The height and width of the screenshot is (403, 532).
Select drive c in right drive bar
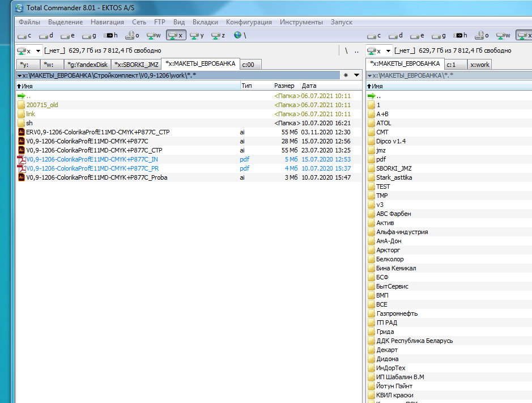[x=374, y=35]
